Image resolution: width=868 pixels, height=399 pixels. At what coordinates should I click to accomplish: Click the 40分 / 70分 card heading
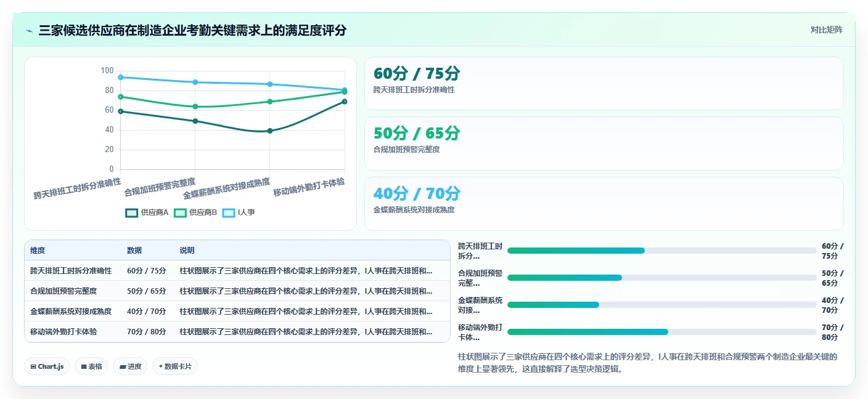click(417, 193)
